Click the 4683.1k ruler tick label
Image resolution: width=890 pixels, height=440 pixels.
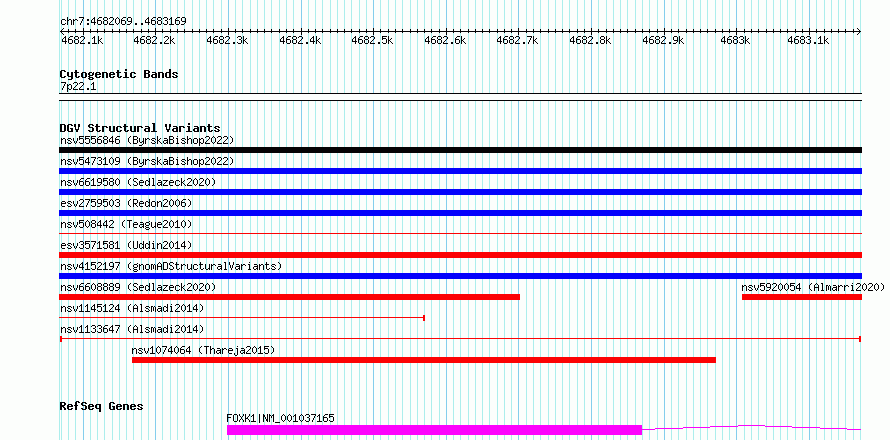coord(808,40)
